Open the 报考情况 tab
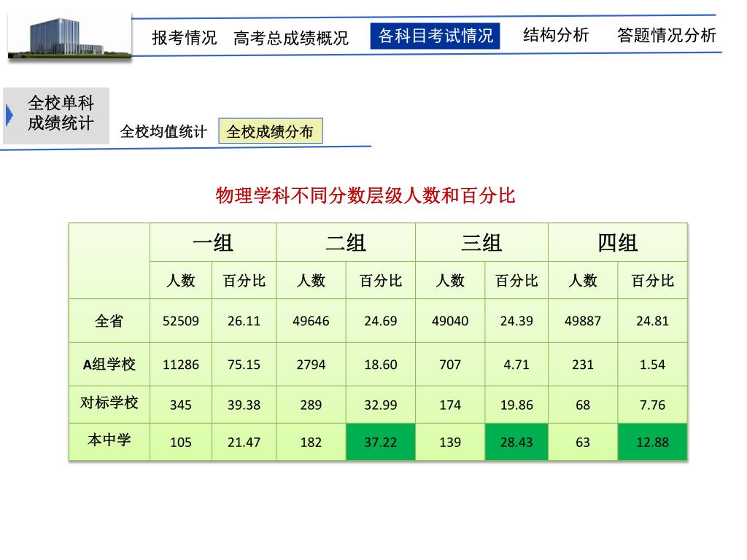 (185, 38)
